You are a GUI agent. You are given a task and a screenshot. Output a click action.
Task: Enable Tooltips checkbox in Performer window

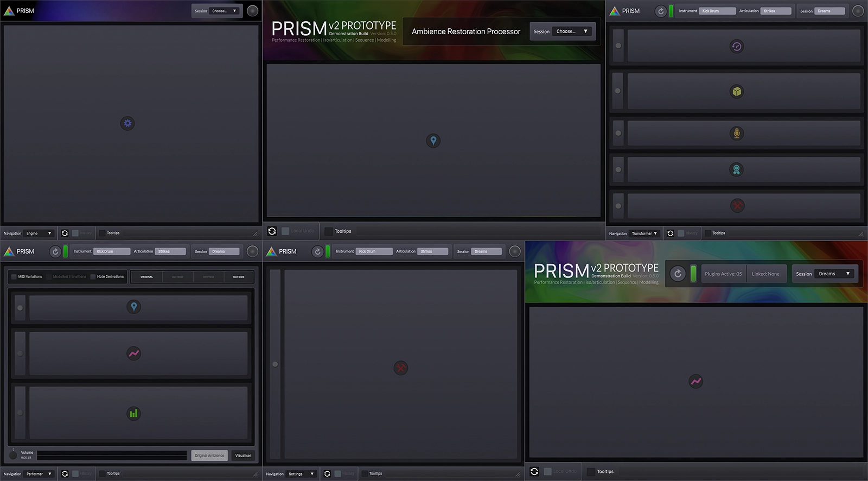102,473
